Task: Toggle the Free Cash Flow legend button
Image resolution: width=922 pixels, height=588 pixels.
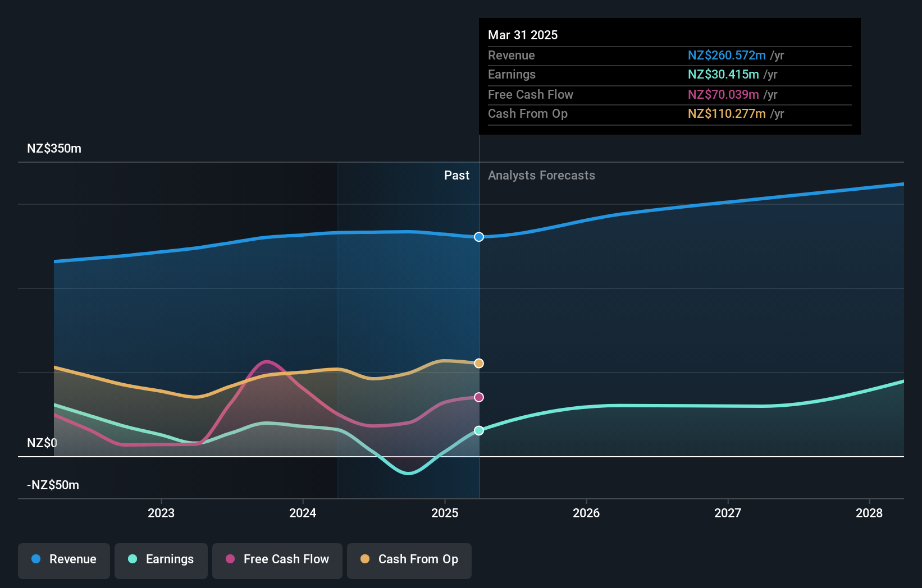Action: [277, 561]
